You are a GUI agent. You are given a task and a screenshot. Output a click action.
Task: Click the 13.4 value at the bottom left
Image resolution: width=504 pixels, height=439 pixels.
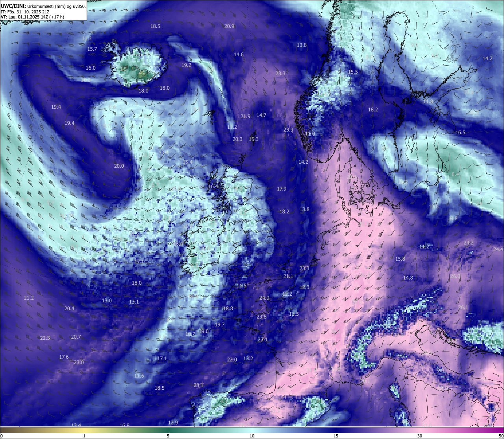coord(76,425)
